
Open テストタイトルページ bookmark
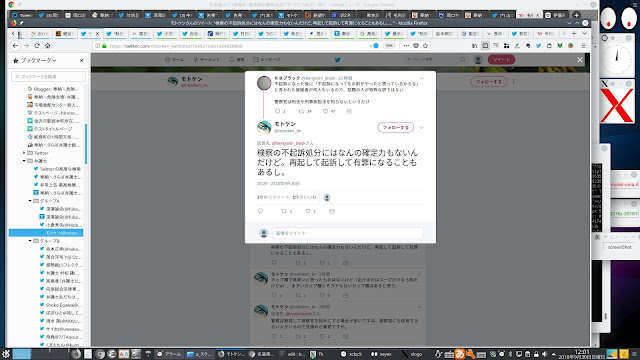(49, 129)
